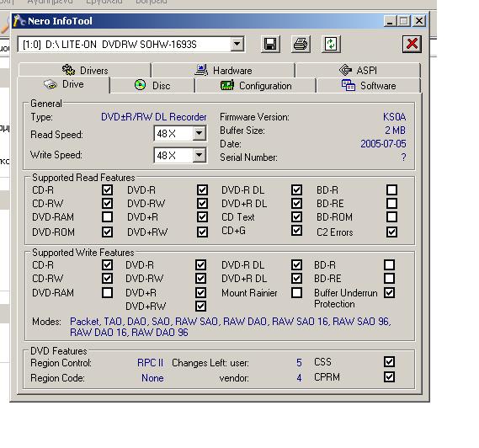Switch to the Hardware tab
The width and height of the screenshot is (479, 448).
[x=223, y=70]
